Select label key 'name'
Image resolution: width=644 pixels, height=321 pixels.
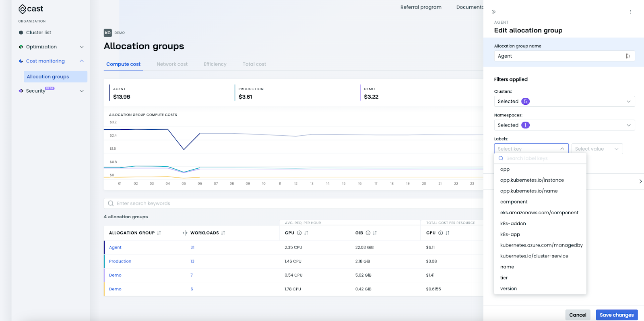[540, 267]
